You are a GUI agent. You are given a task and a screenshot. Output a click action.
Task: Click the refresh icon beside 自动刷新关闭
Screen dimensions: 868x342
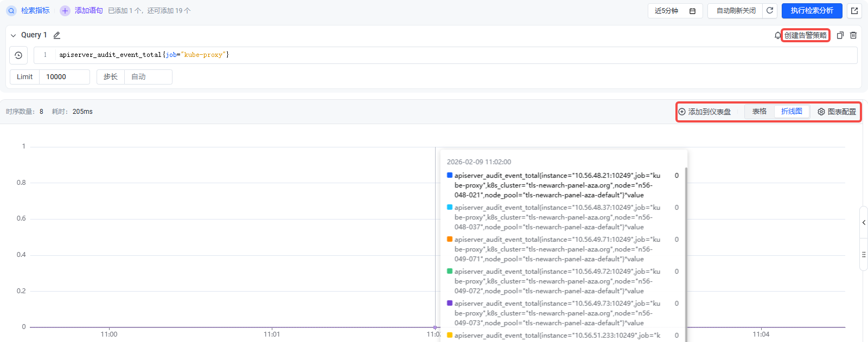click(769, 11)
